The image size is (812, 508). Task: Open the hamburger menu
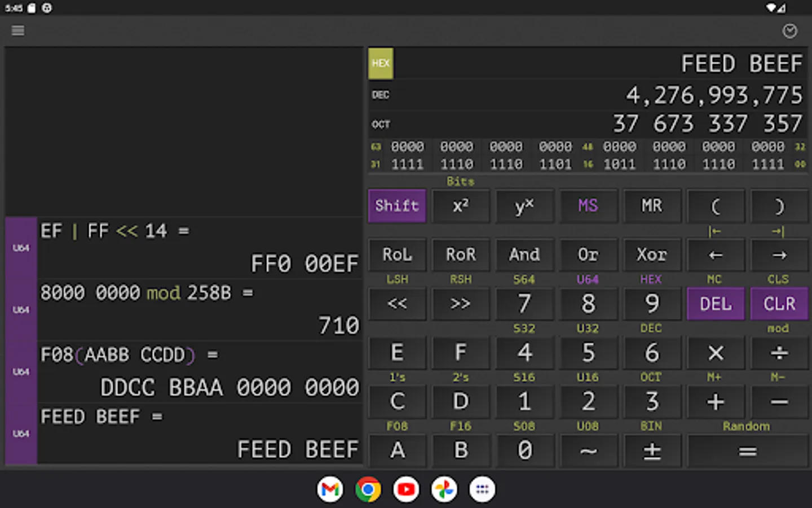18,30
